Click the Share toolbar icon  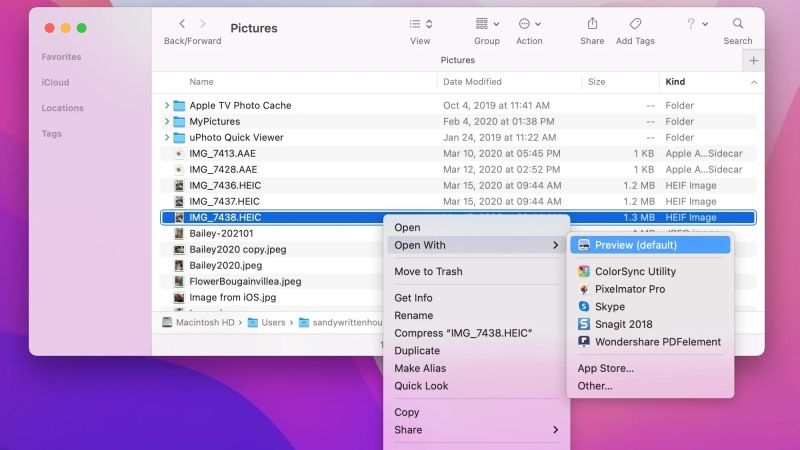point(592,23)
